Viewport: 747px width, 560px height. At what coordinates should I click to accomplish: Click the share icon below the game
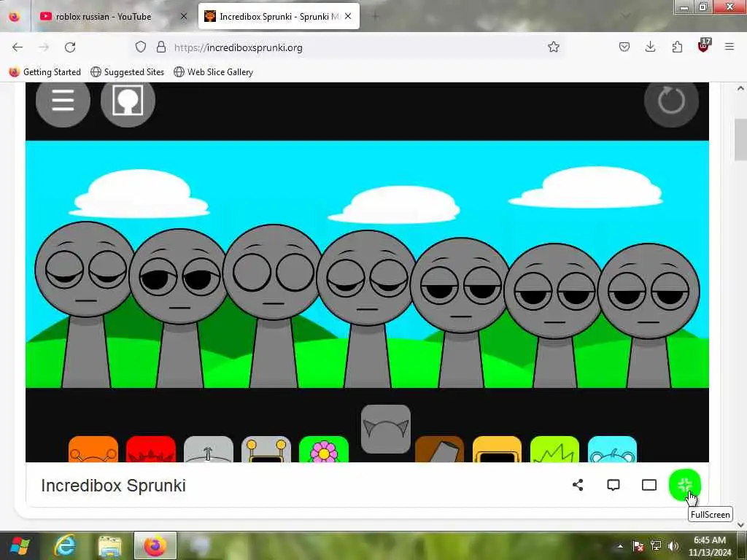tap(578, 485)
